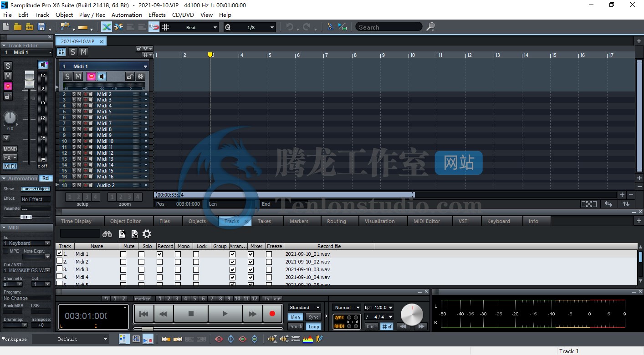The width and height of the screenshot is (644, 355).
Task: Expand the Midi 2 track arrow
Action: [x=146, y=94]
